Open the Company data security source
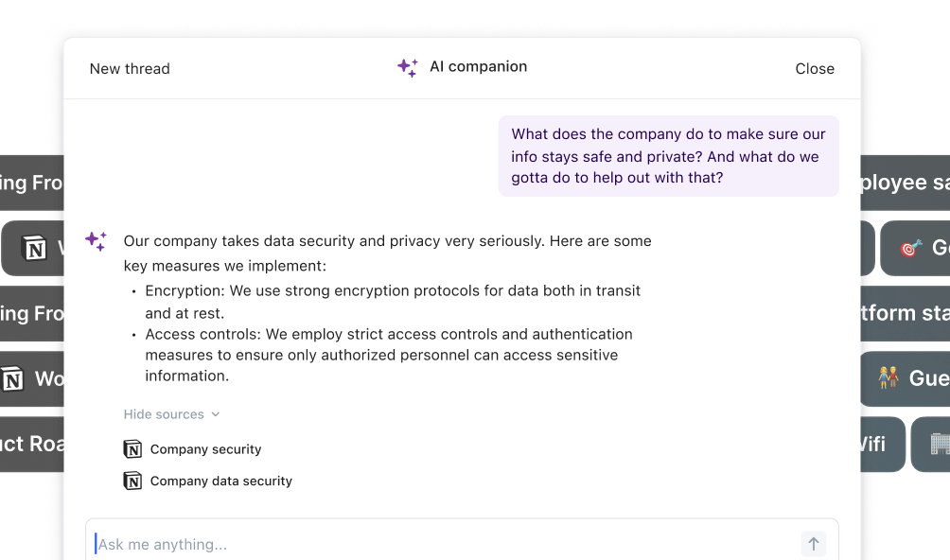The height and width of the screenshot is (560, 950). pyautogui.click(x=221, y=481)
